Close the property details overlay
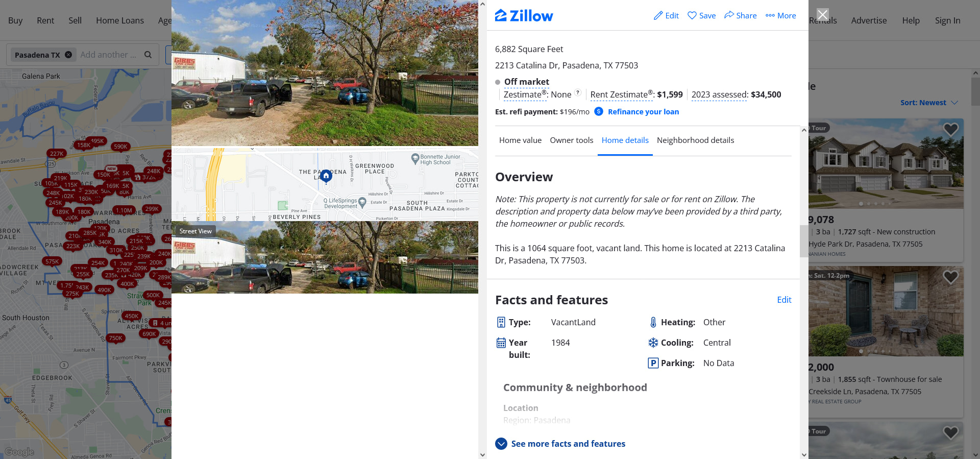Image resolution: width=980 pixels, height=459 pixels. 823,14
